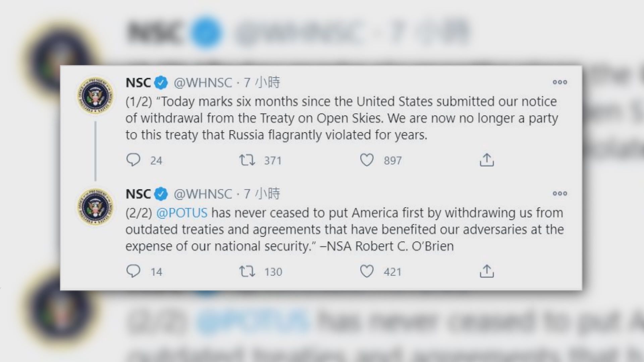The width and height of the screenshot is (644, 362).
Task: Click the 7 小時 timestamp on first tweet
Action: click(262, 83)
